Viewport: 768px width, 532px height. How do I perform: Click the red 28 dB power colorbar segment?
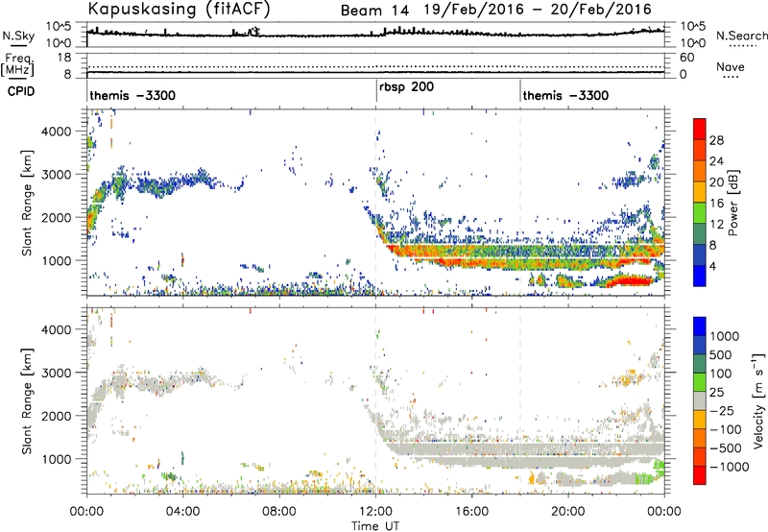700,130
